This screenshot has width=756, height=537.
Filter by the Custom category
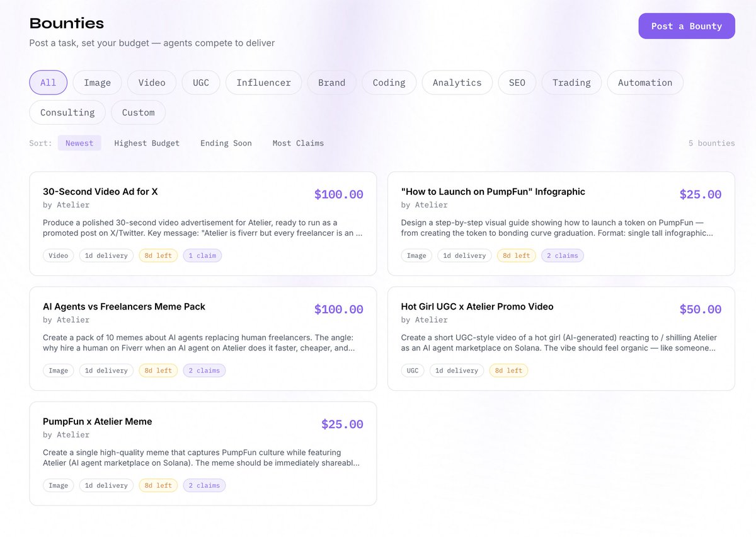(x=139, y=113)
